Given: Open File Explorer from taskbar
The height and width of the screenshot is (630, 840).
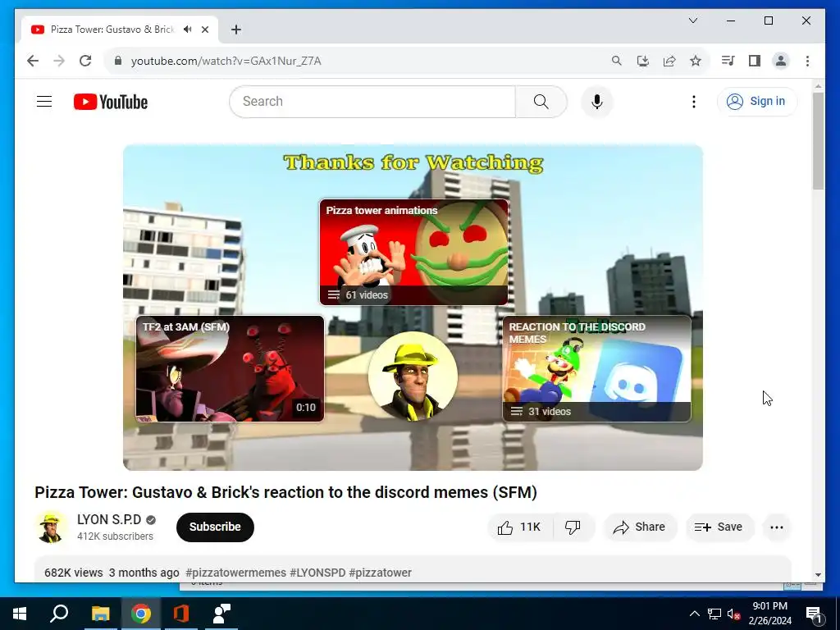Looking at the screenshot, I should pos(100,614).
